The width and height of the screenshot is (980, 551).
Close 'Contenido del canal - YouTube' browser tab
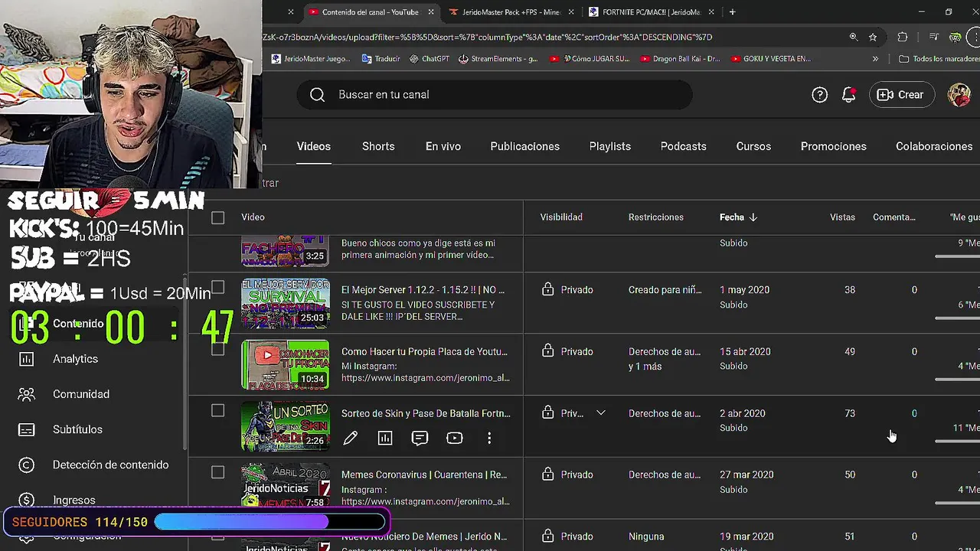(x=431, y=12)
